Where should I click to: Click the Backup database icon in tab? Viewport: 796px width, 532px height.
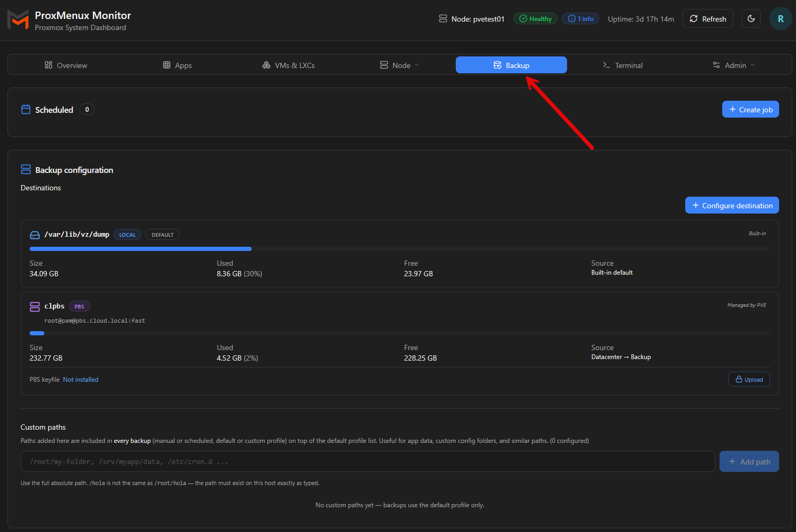coord(497,65)
